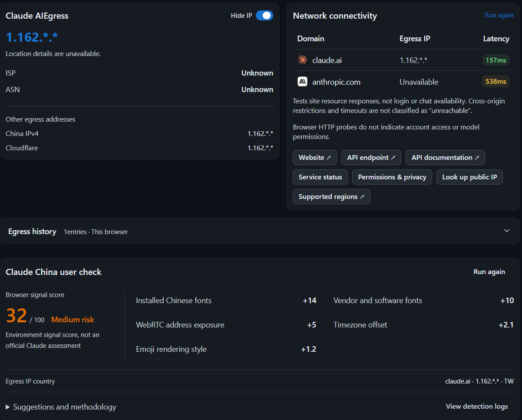This screenshot has height=420, width=522.
Task: Click the claude.ai domain name
Action: click(327, 60)
